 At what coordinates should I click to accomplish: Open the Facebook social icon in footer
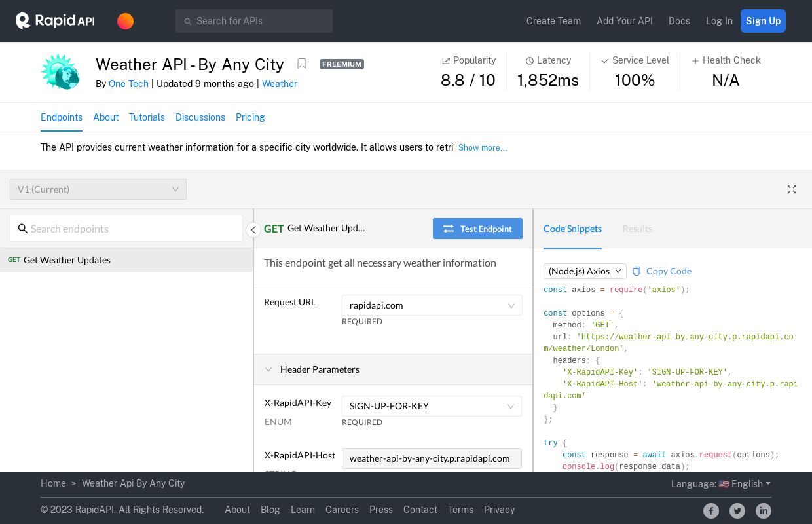pyautogui.click(x=711, y=511)
